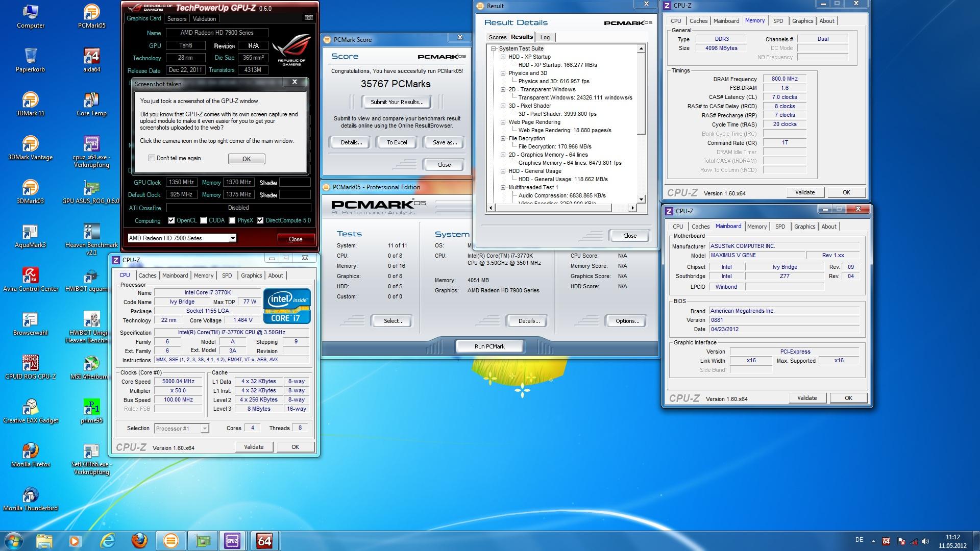This screenshot has height=551, width=980.
Task: Launch the AquaMark3 desktop icon
Action: point(31,236)
